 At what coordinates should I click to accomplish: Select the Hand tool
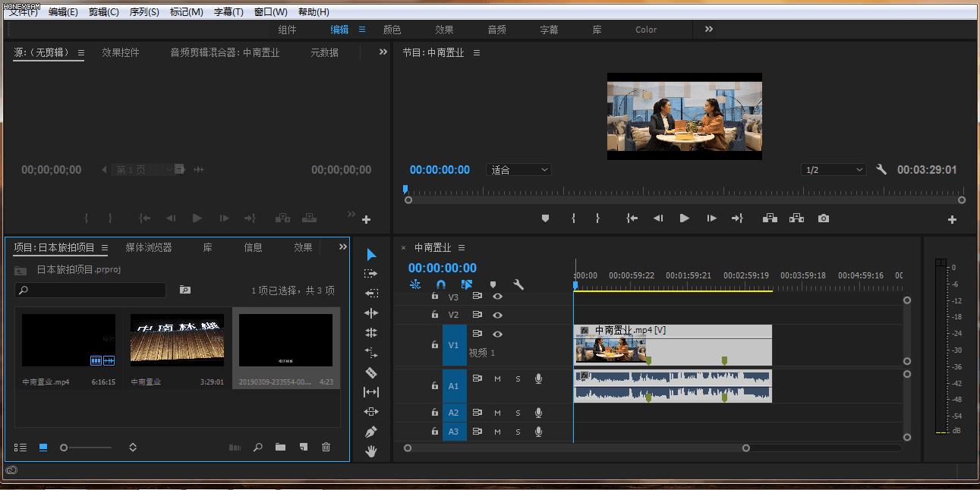click(x=371, y=451)
